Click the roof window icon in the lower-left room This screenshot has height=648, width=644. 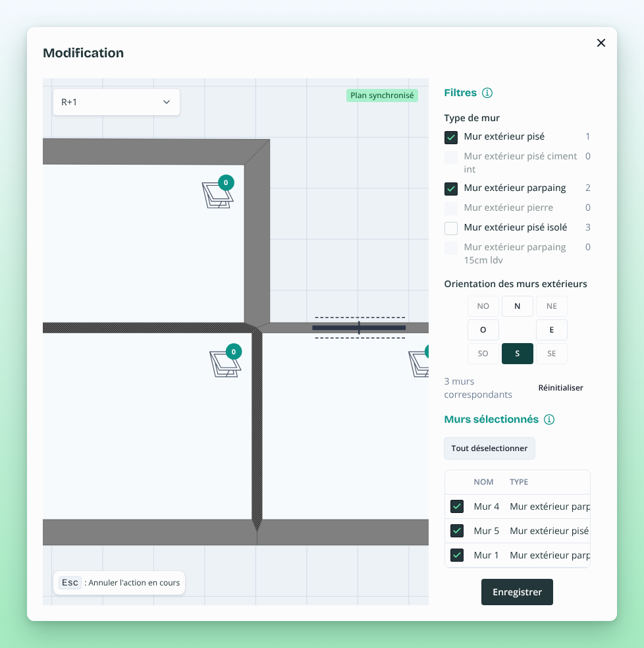coord(225,364)
